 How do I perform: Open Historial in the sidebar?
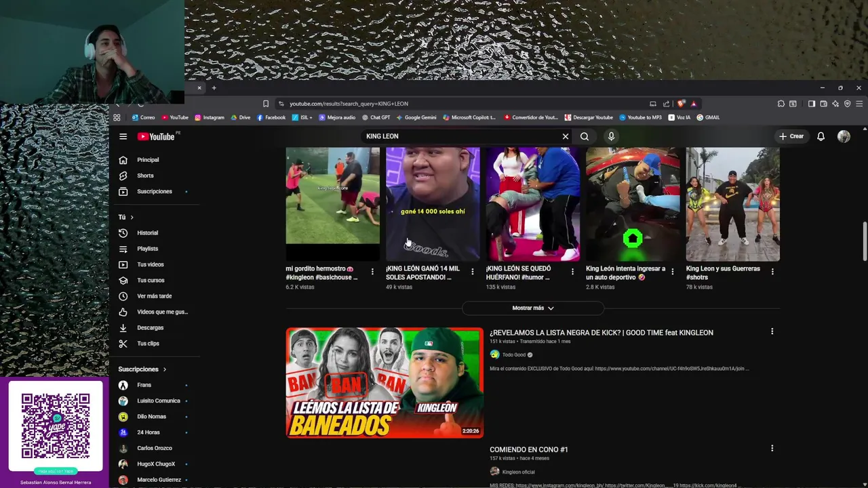[x=147, y=233]
